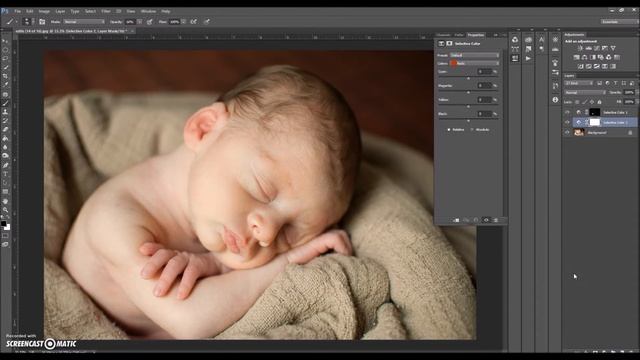
Task: Enable airbrush mode in options bar
Action: point(193,22)
